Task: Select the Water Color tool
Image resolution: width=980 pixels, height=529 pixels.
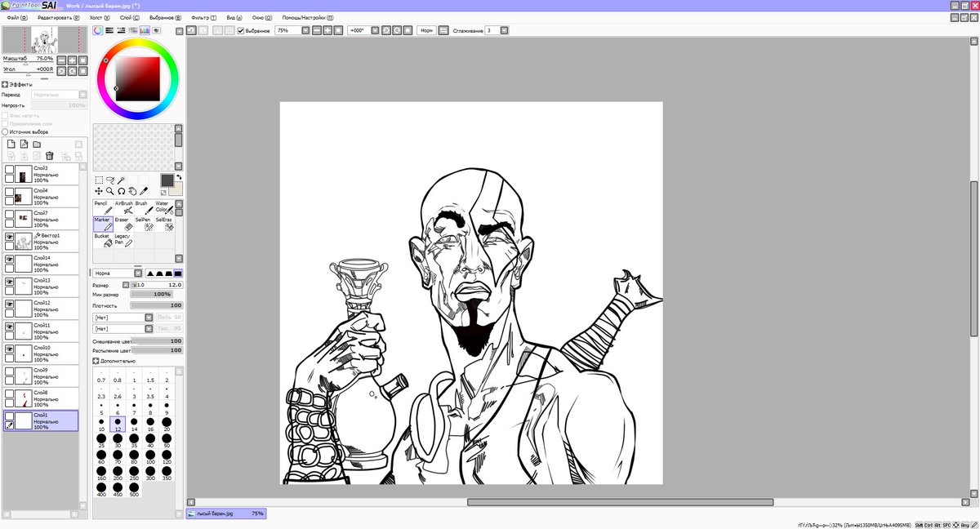Action: coord(164,207)
